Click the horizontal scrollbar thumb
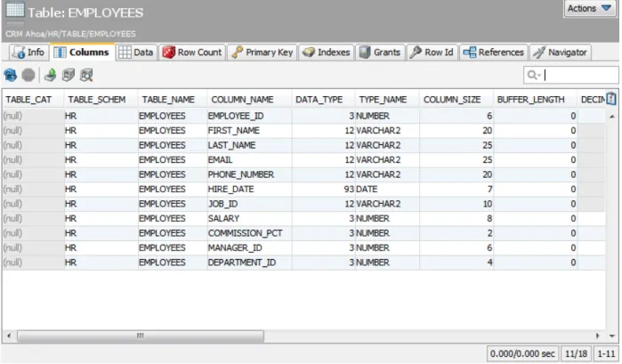622x364 pixels. tap(141, 336)
